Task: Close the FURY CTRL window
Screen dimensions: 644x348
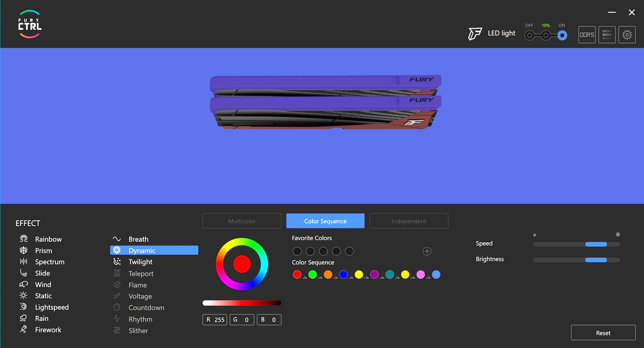Action: tap(632, 12)
